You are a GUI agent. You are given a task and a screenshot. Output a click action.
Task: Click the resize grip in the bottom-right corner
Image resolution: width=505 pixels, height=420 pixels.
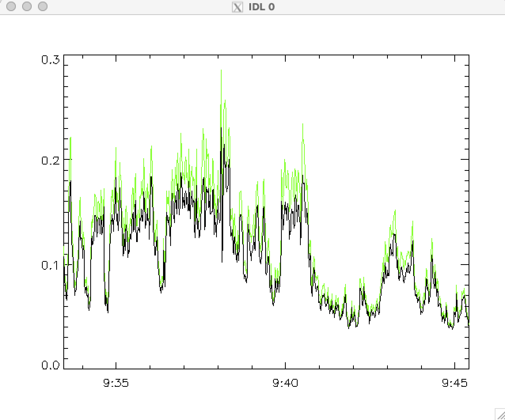(500, 414)
